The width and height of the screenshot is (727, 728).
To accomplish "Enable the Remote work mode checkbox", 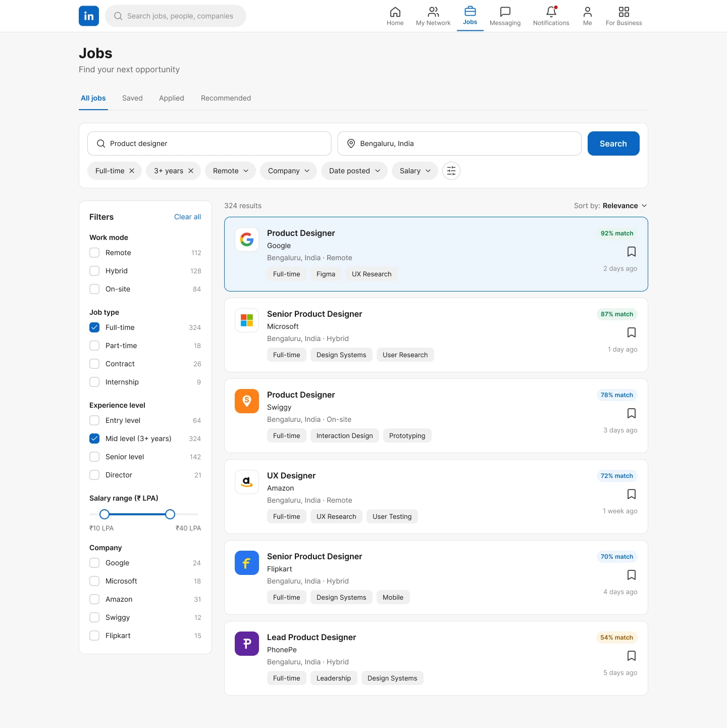I will tap(94, 253).
